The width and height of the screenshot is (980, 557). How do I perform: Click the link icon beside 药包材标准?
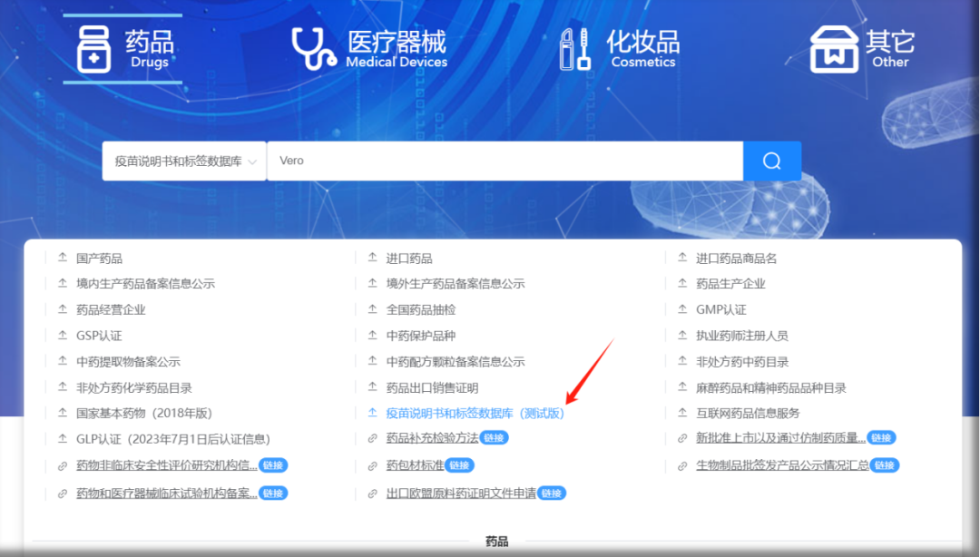pyautogui.click(x=372, y=466)
